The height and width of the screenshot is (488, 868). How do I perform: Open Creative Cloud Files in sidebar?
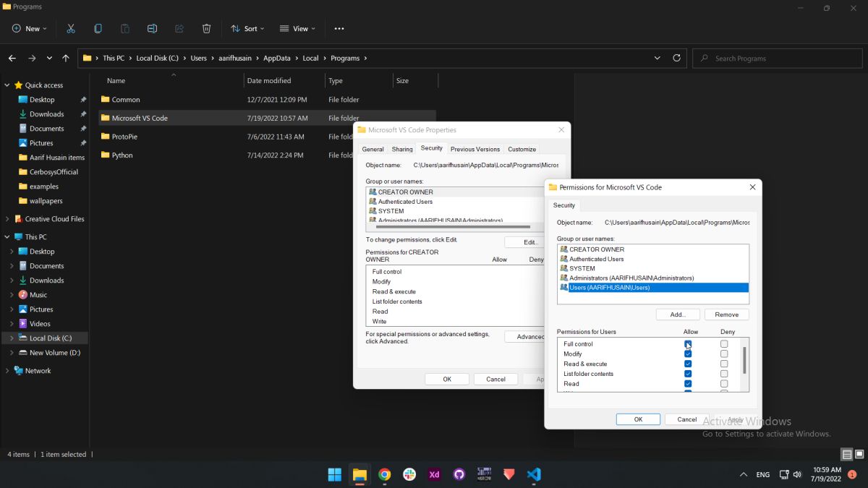point(54,218)
